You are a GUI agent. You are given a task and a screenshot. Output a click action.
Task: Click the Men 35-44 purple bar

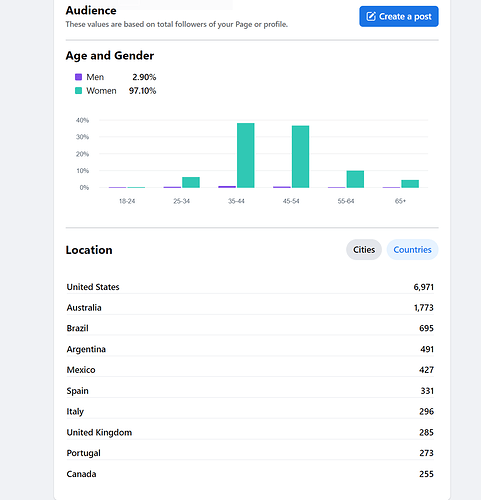[227, 187]
